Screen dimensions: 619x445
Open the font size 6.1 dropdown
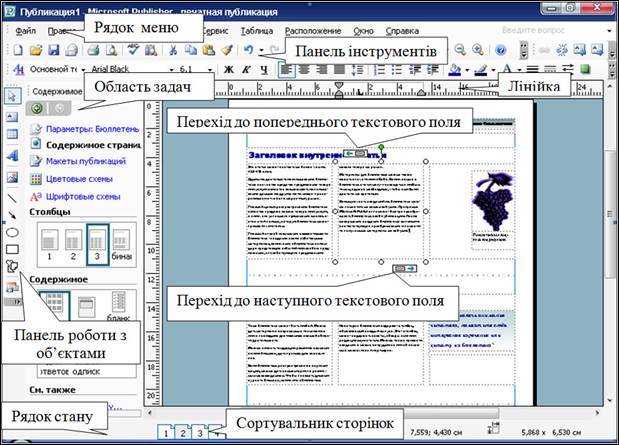(x=209, y=70)
